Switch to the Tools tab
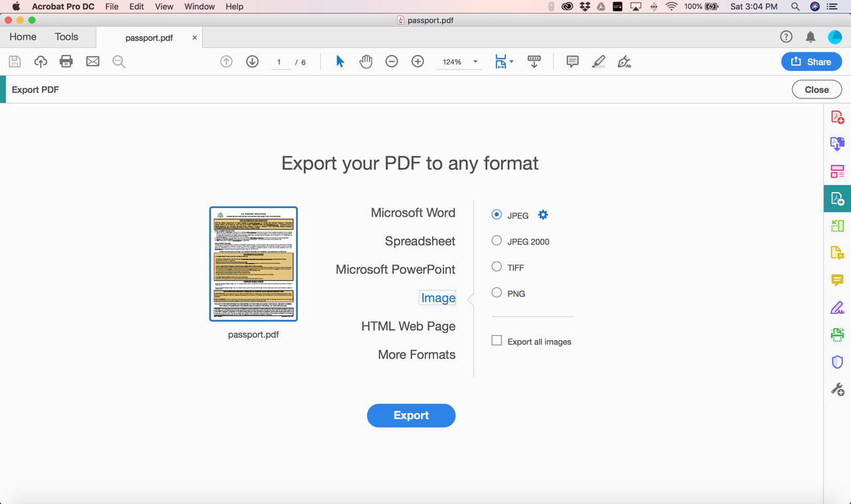Viewport: 851px width, 504px height. [66, 37]
